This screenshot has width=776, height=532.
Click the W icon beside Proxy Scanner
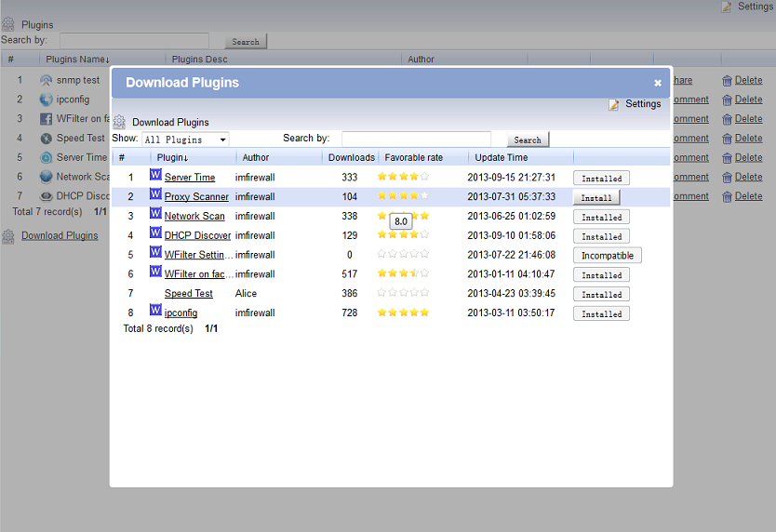[155, 194]
